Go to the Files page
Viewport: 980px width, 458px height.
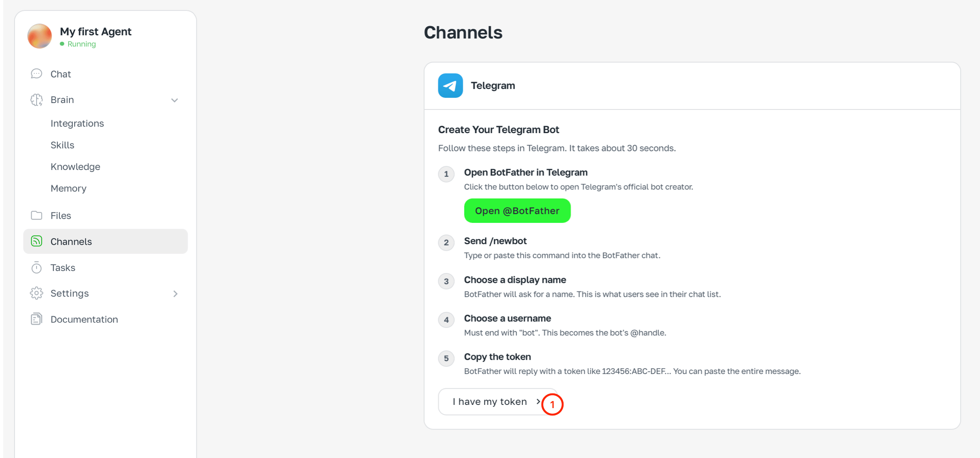(x=106, y=215)
